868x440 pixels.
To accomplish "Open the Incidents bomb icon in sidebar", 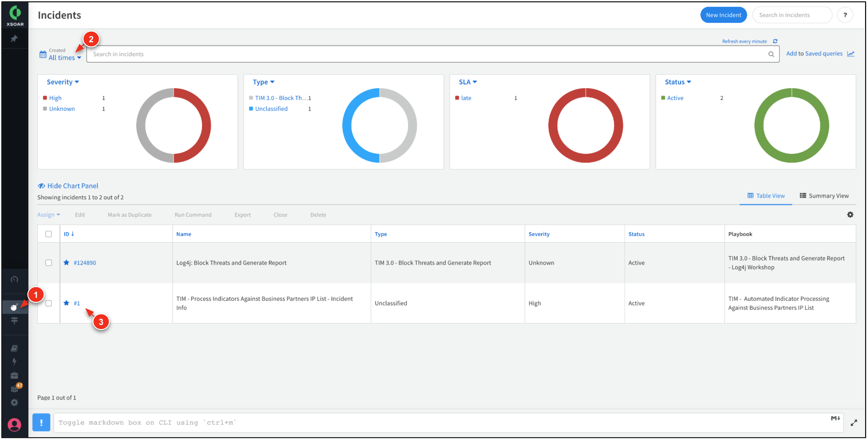I will coord(14,307).
